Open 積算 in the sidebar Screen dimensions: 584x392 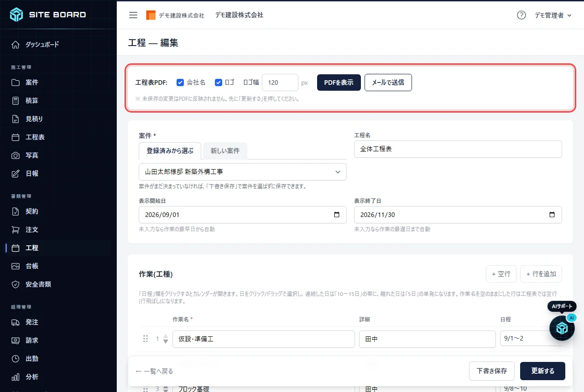(58, 101)
